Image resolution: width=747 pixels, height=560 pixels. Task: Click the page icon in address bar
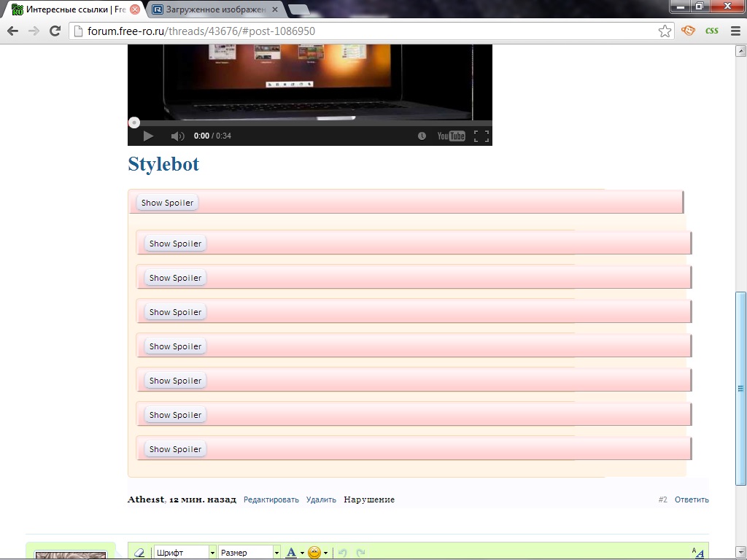[79, 31]
